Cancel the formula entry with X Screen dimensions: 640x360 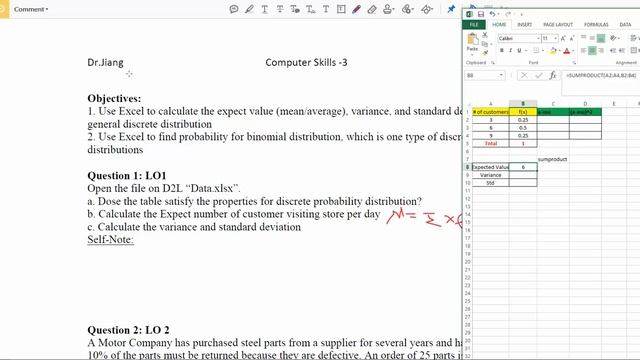[524, 76]
